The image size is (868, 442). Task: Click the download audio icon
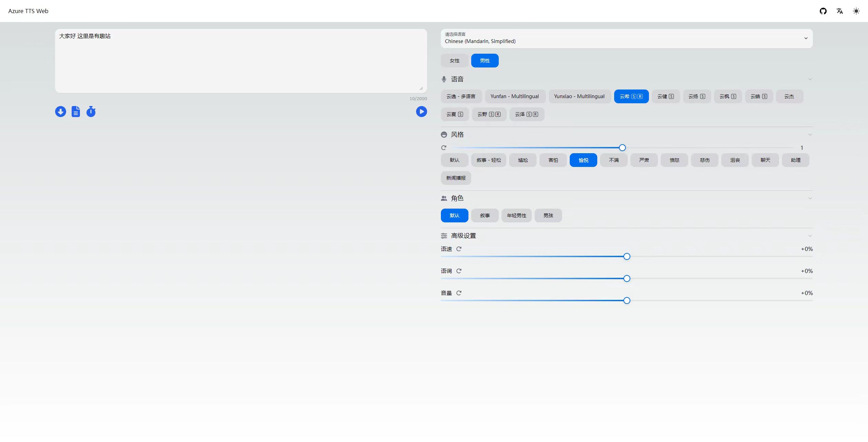click(61, 112)
